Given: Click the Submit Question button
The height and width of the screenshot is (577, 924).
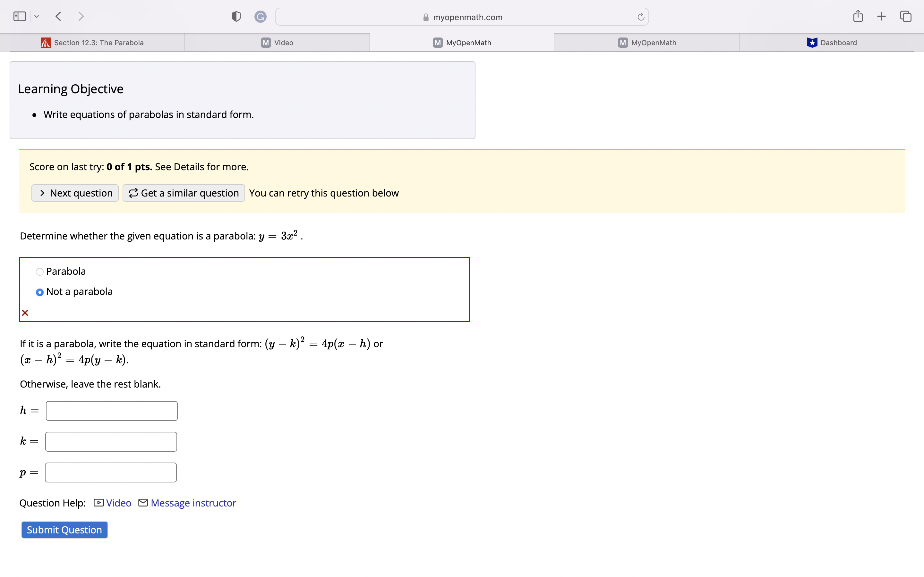Looking at the screenshot, I should click(64, 530).
